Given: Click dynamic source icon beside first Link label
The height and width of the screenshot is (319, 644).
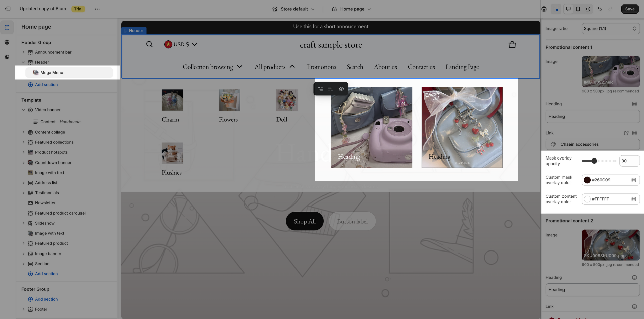Looking at the screenshot, I should [634, 133].
